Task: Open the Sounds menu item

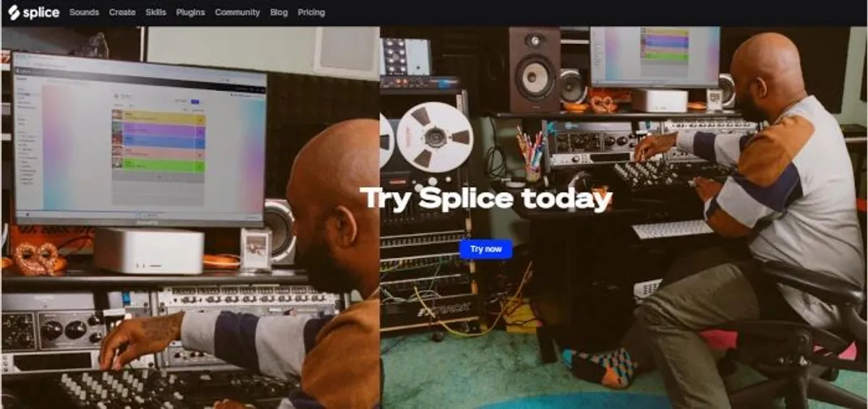Action: [x=84, y=12]
